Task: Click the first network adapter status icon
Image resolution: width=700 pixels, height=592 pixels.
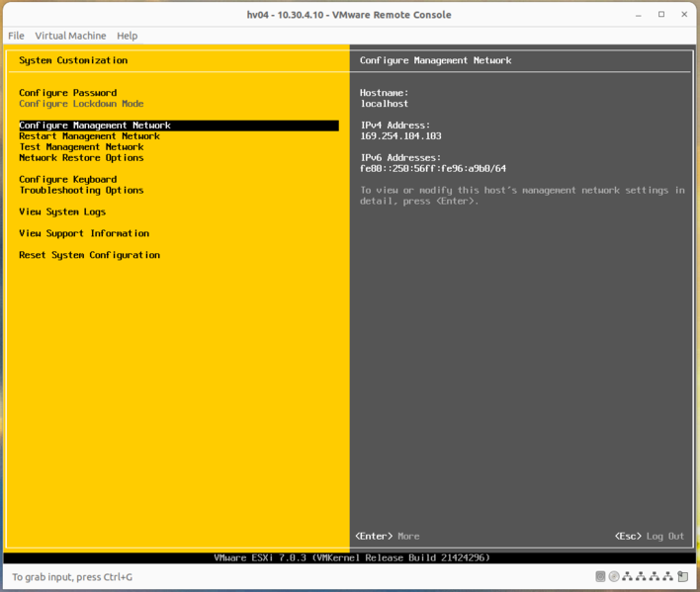Action: (x=628, y=576)
